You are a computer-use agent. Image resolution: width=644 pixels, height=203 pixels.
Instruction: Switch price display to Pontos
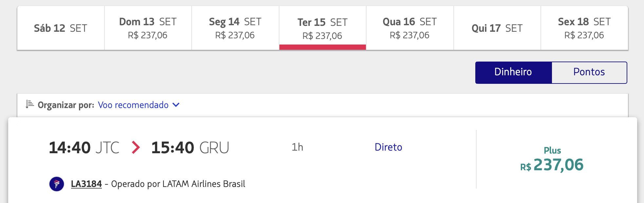pos(589,72)
